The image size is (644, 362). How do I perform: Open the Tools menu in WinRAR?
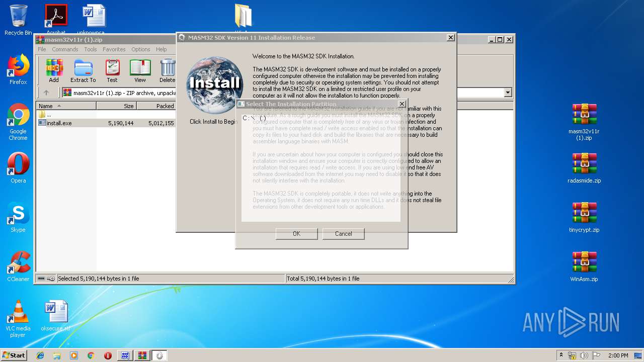[x=91, y=49]
